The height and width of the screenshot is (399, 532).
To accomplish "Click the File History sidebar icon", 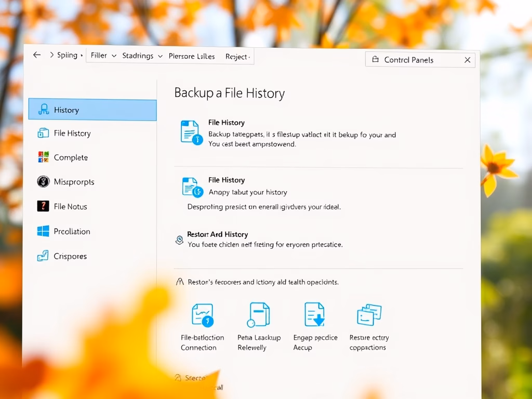I will point(43,133).
